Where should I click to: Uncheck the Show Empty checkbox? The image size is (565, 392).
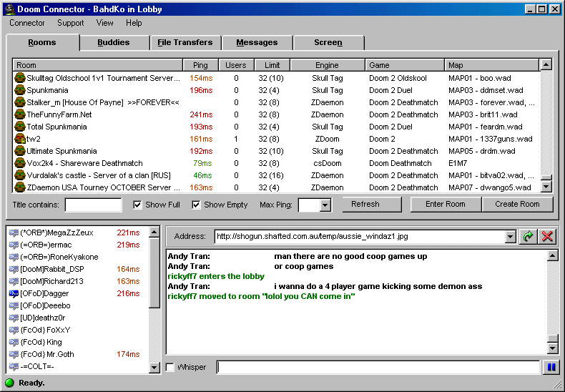tap(196, 205)
